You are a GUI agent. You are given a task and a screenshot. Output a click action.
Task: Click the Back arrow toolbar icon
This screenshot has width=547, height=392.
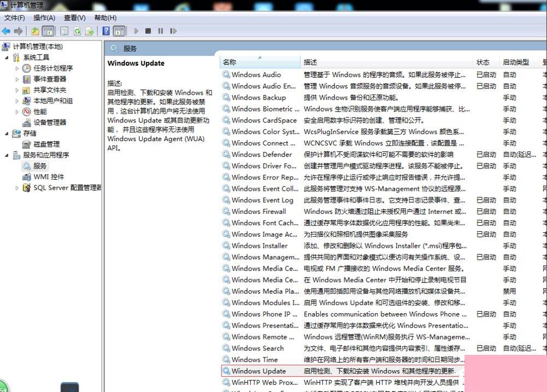pos(6,31)
